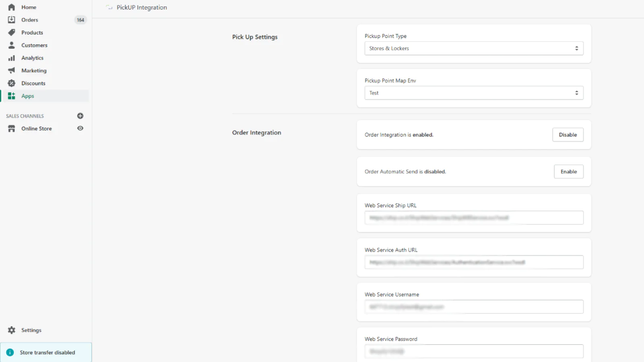View Online Store with eye icon
Screen dimensions: 644x362
pyautogui.click(x=80, y=128)
